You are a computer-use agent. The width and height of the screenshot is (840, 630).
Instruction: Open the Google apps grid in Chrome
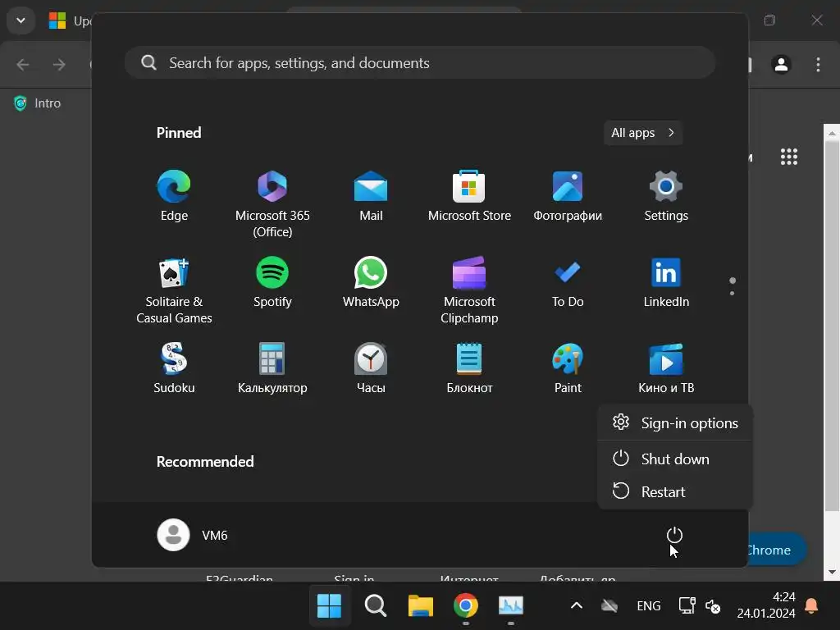[x=789, y=157]
